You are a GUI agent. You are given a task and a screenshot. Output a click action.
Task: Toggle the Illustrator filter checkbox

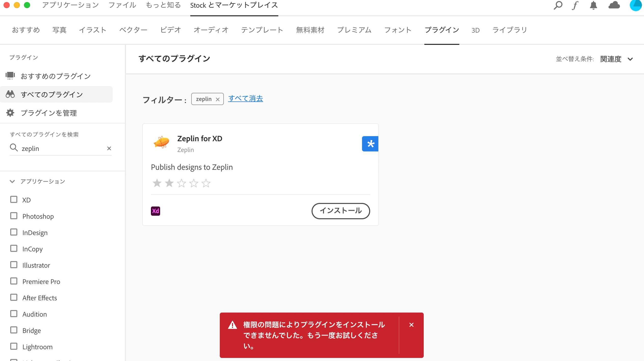(x=14, y=265)
